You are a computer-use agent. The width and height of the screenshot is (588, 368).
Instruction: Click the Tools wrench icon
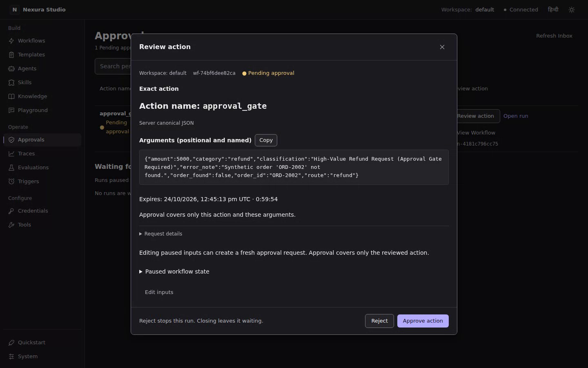pos(11,225)
